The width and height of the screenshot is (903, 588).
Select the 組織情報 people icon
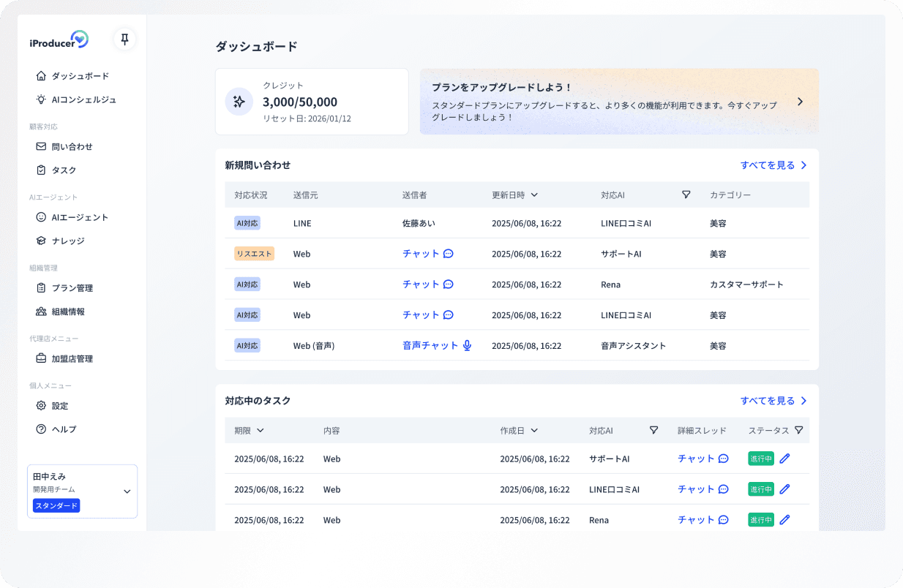41,311
